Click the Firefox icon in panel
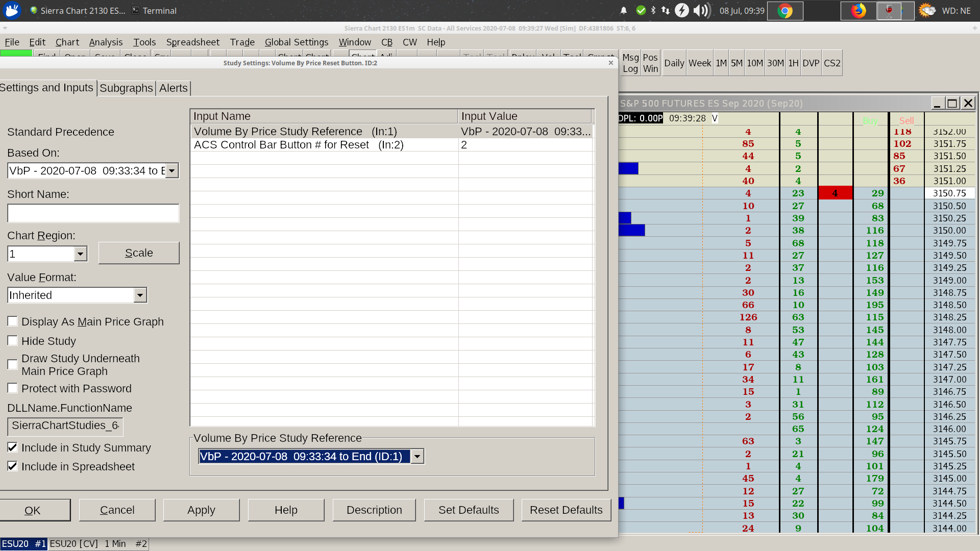The width and height of the screenshot is (980, 551). click(x=859, y=11)
